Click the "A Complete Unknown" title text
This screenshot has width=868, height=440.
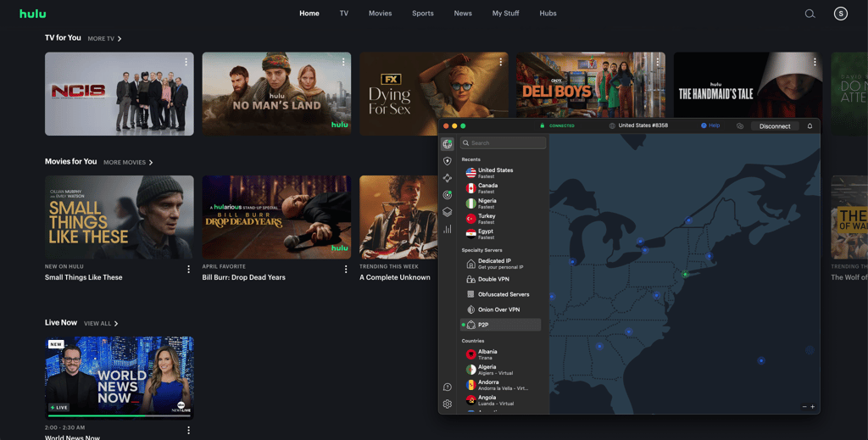[395, 277]
